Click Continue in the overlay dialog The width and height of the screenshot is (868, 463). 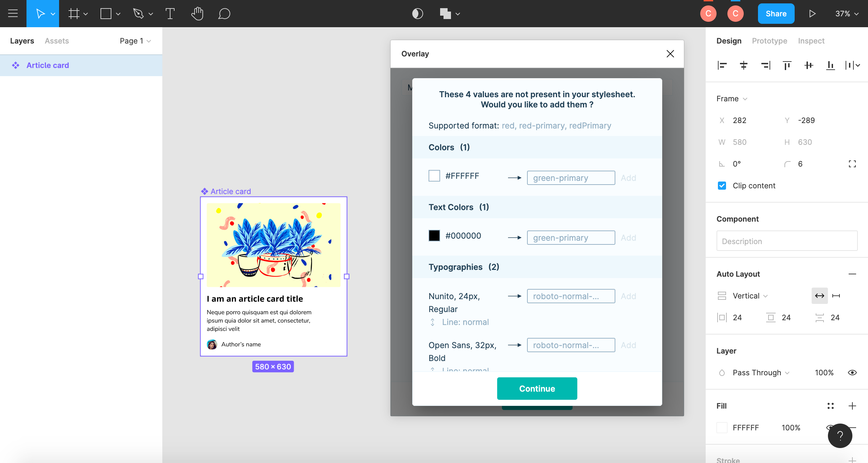(537, 389)
